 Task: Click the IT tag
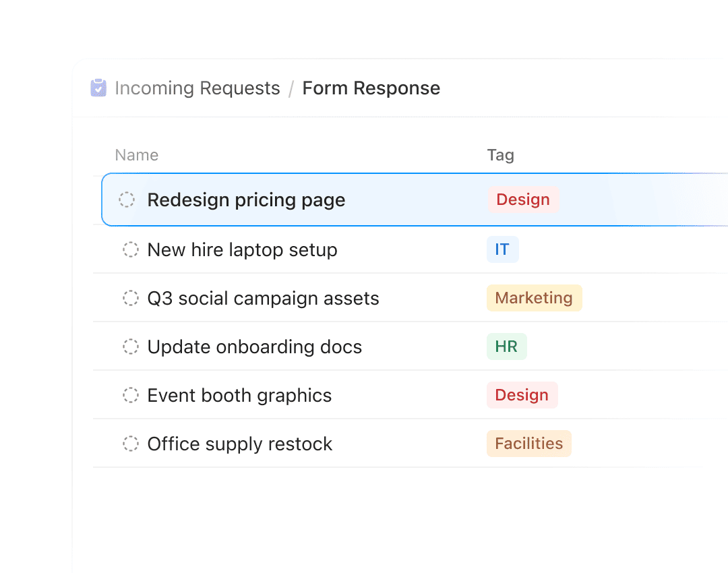502,249
